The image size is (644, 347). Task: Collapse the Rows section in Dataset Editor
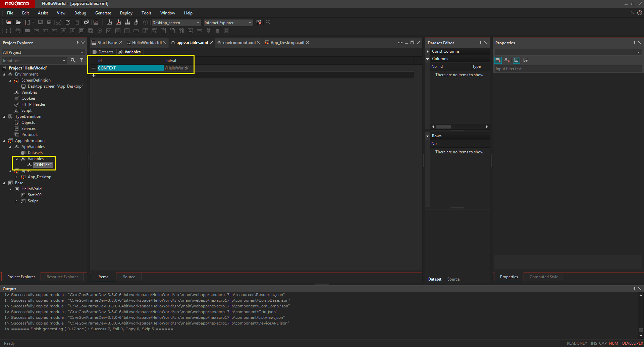428,136
